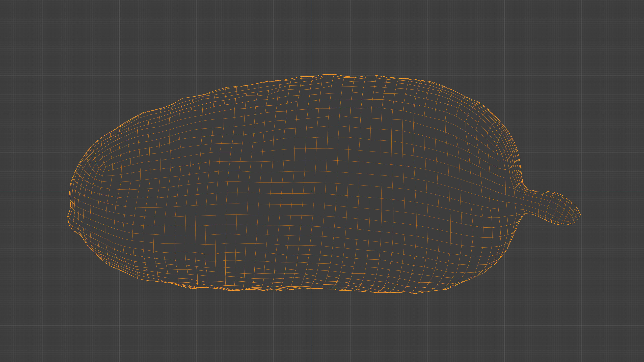
Task: Click the orange object origin dot
Action: click(312, 191)
